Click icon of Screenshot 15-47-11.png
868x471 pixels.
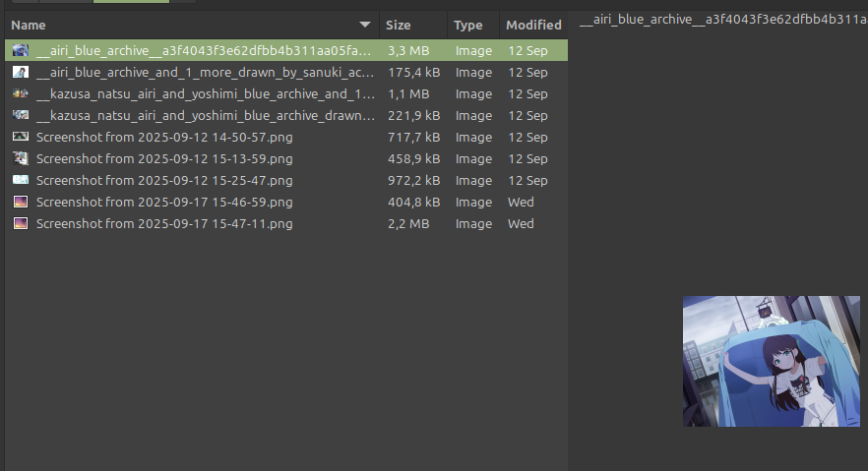[x=21, y=223]
